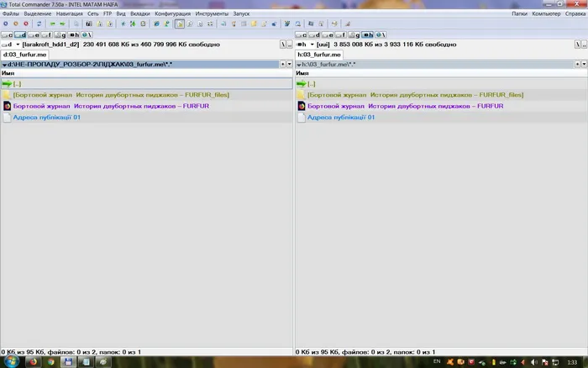Open the Конфигурация menu
The width and height of the screenshot is (588, 368).
coord(172,13)
